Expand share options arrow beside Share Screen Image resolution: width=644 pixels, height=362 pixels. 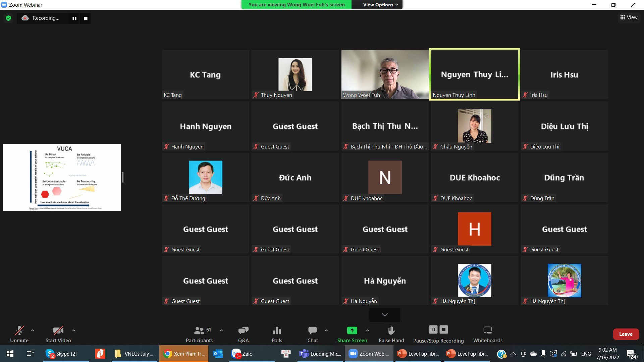(368, 330)
